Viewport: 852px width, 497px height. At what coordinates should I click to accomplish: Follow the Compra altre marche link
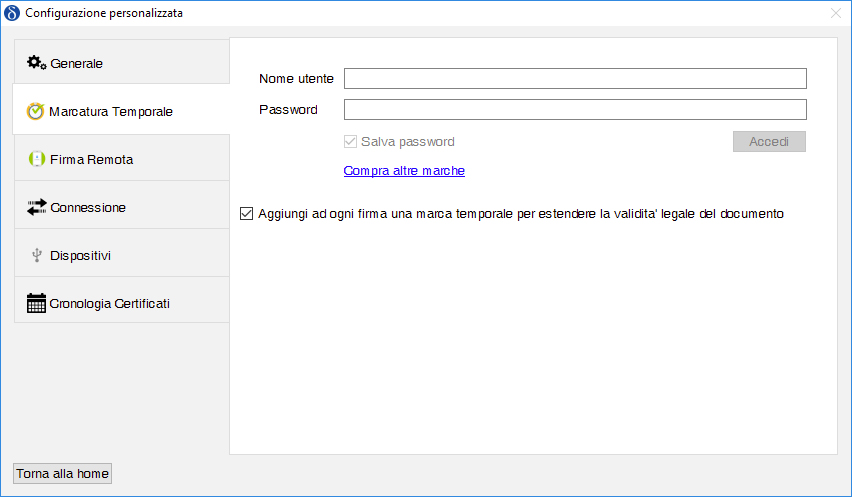404,171
